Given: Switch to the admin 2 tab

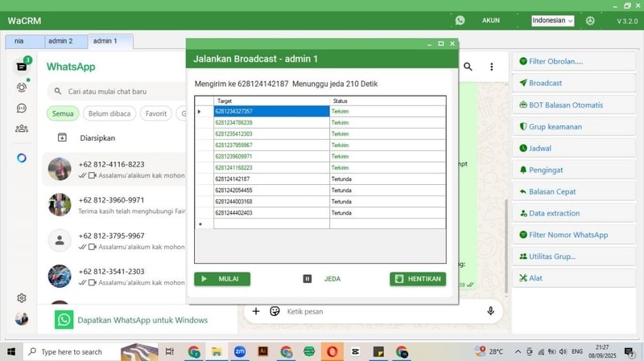Looking at the screenshot, I should [x=66, y=41].
